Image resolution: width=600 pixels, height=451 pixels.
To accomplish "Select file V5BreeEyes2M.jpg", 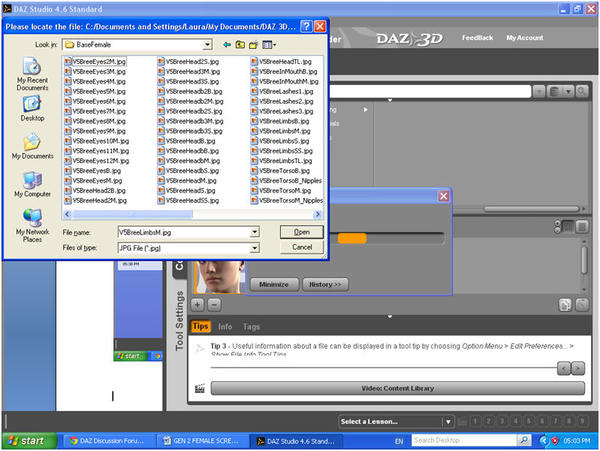I will pos(95,62).
